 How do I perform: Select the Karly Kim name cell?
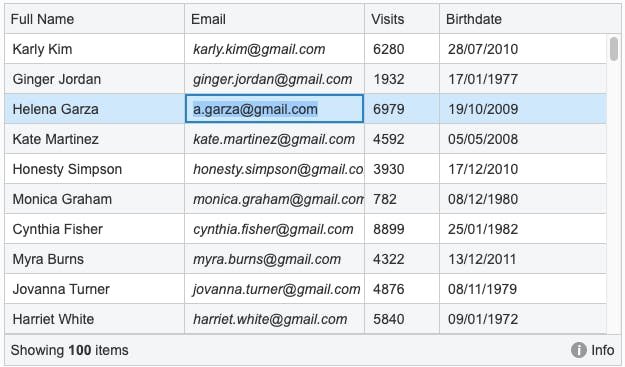94,49
